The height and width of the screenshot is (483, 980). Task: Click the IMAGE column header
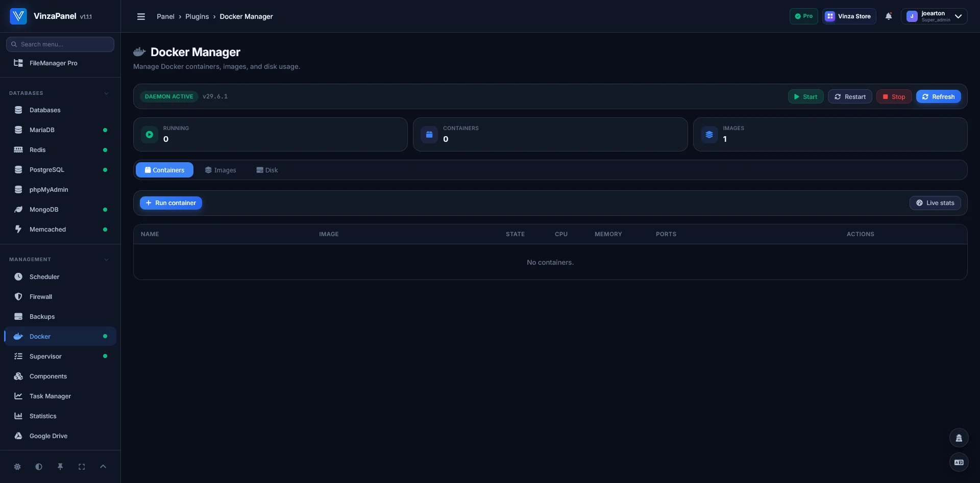point(329,234)
